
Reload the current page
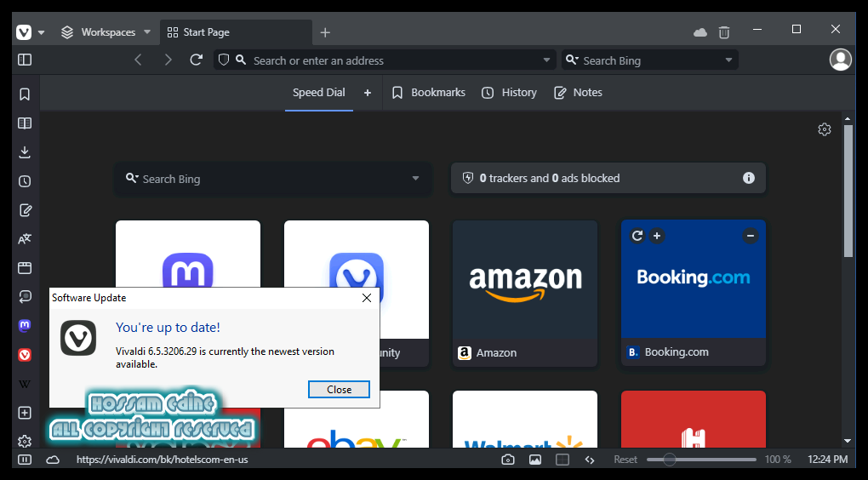[x=196, y=60]
